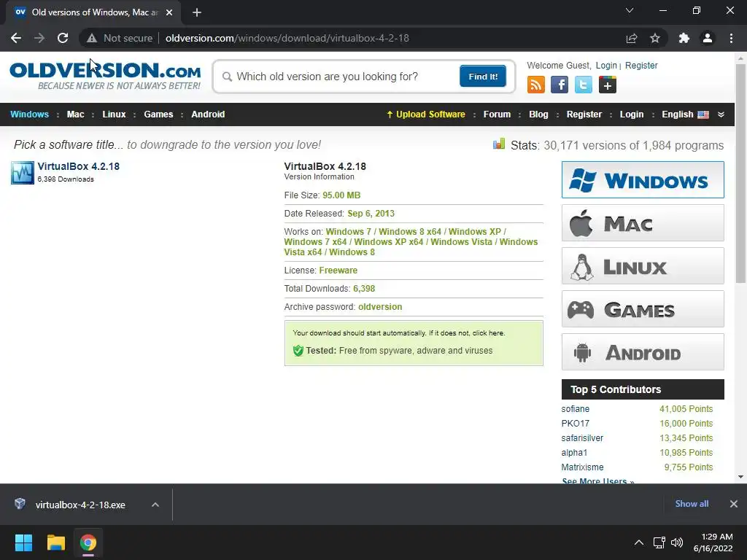Click the RSS feed icon
This screenshot has width=747, height=560.
tap(536, 85)
